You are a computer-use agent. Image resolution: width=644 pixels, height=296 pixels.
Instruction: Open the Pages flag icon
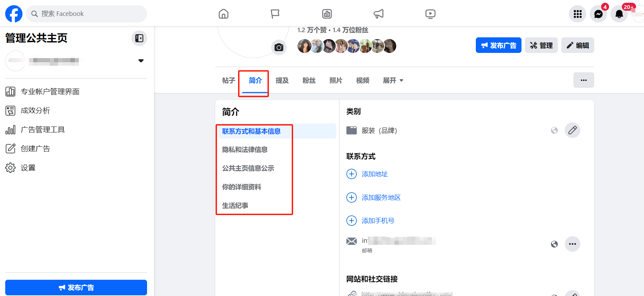[275, 14]
